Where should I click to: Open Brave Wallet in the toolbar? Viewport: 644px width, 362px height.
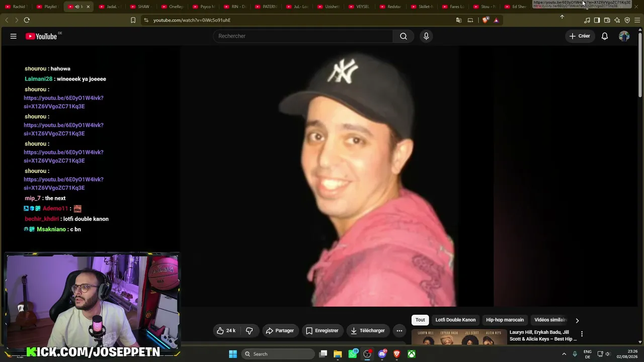[x=607, y=20]
